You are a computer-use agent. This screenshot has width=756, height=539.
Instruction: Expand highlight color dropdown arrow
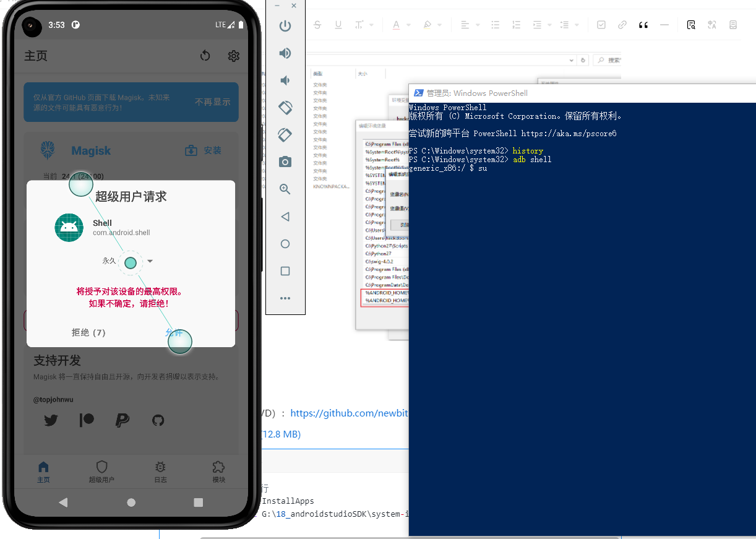tap(440, 25)
